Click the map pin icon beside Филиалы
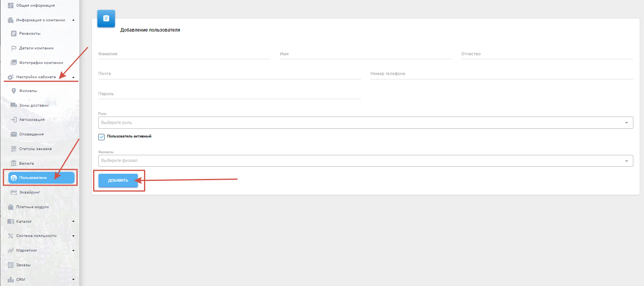 pyautogui.click(x=14, y=91)
